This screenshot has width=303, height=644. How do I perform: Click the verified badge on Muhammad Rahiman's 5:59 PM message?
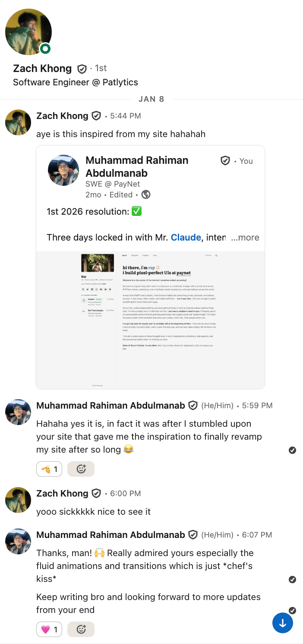(193, 405)
